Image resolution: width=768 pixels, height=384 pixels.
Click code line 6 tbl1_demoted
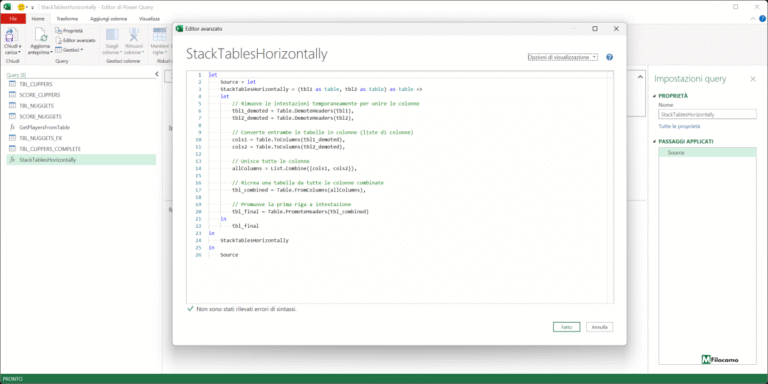point(293,111)
